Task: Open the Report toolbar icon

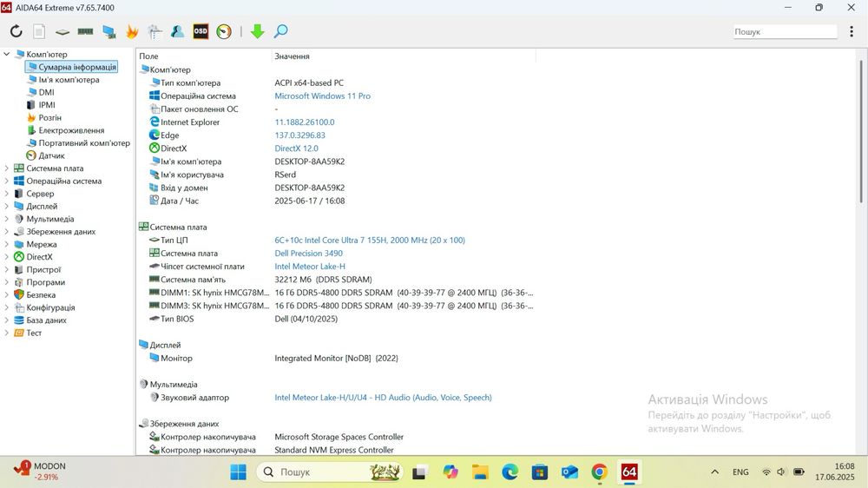Action: (x=39, y=31)
